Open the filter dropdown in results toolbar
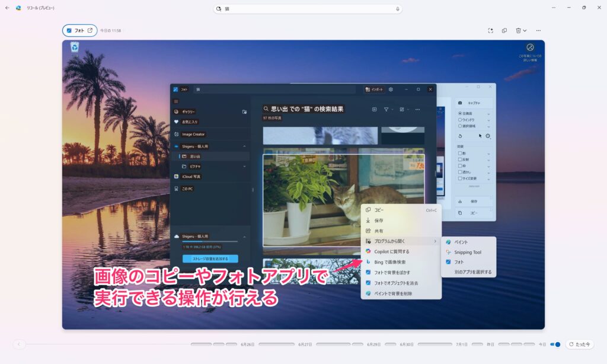 click(x=388, y=110)
